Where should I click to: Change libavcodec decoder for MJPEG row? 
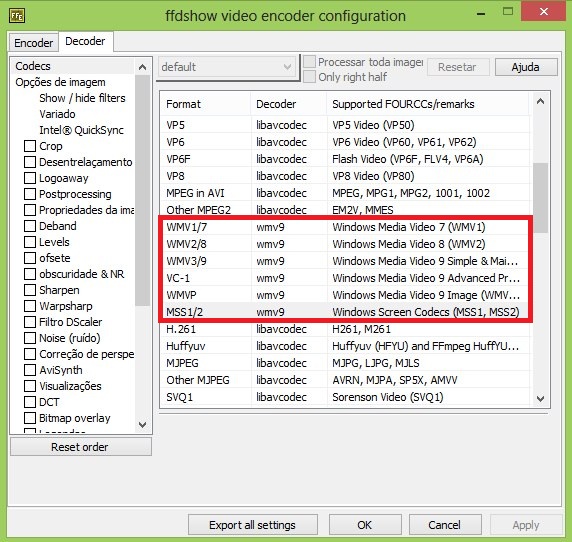click(281, 363)
